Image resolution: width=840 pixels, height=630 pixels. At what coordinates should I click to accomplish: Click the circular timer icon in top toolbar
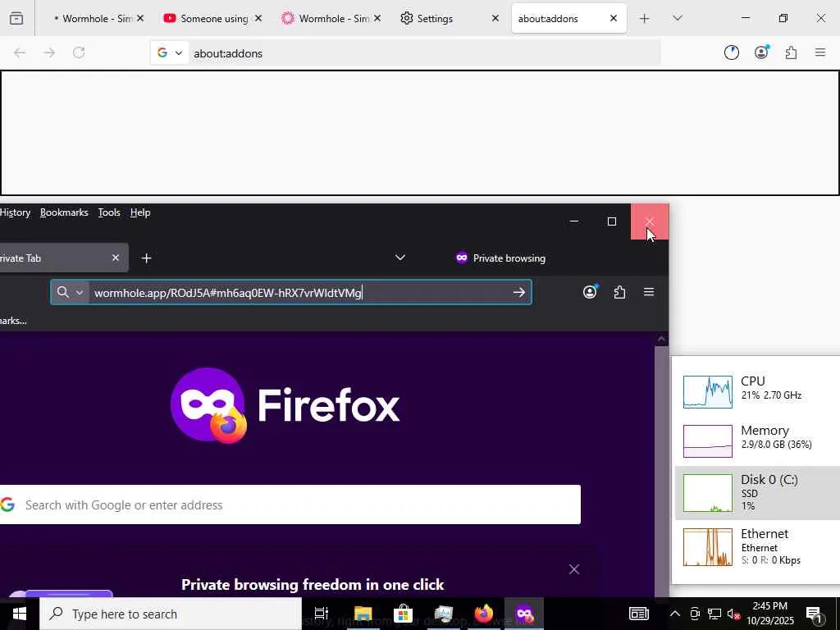pos(731,52)
